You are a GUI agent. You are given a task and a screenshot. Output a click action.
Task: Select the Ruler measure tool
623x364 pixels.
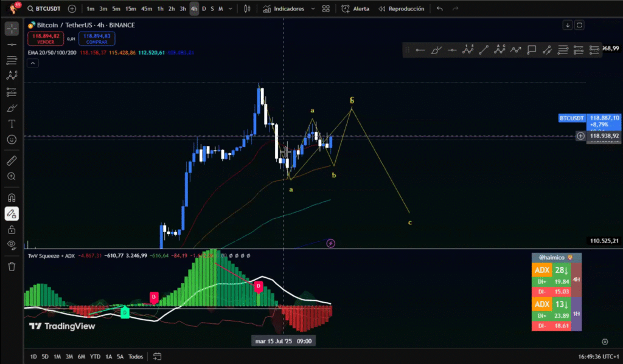12,160
